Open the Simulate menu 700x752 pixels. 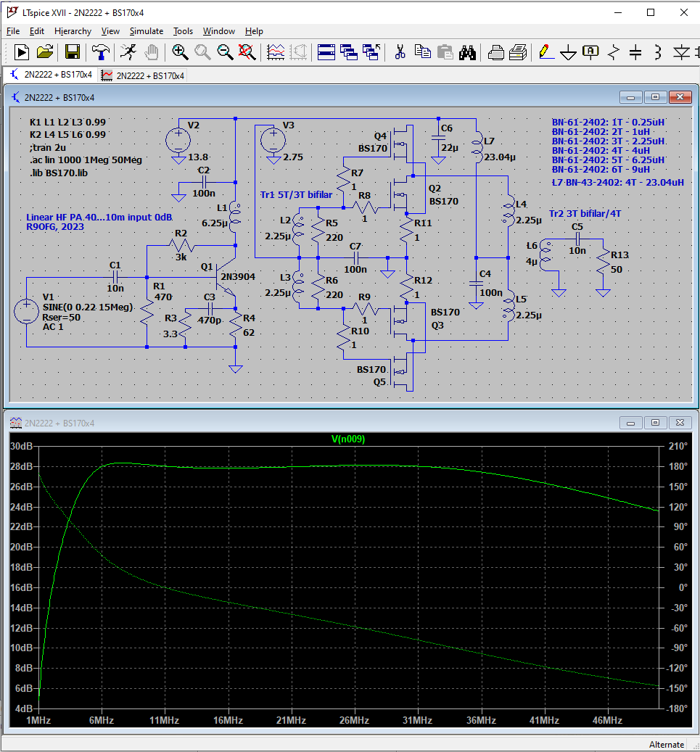pyautogui.click(x=146, y=31)
